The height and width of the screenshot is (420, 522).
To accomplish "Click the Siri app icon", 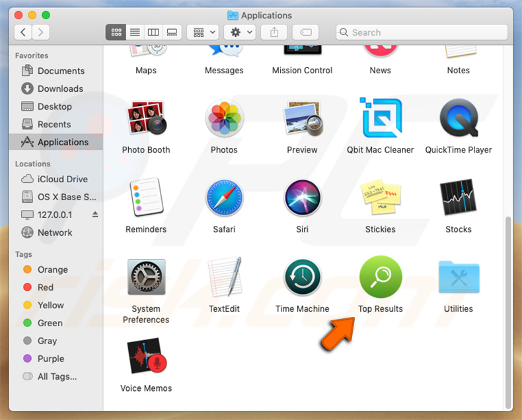I will pos(303,197).
